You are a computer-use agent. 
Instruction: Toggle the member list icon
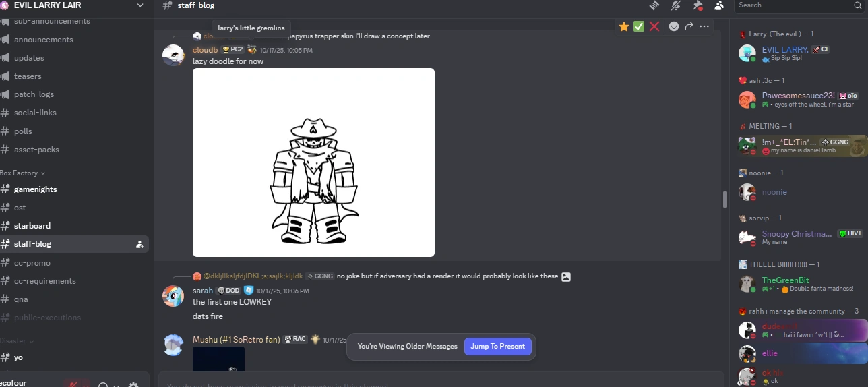[720, 5]
